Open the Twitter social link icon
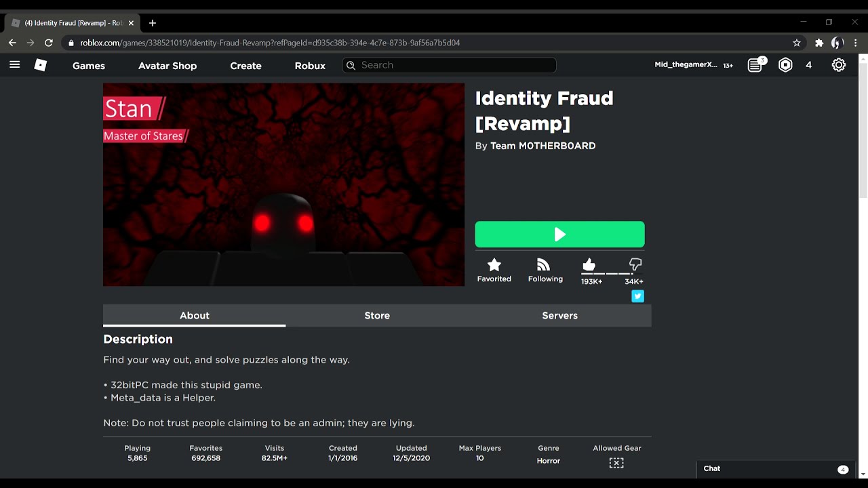The width and height of the screenshot is (868, 488). pyautogui.click(x=637, y=296)
